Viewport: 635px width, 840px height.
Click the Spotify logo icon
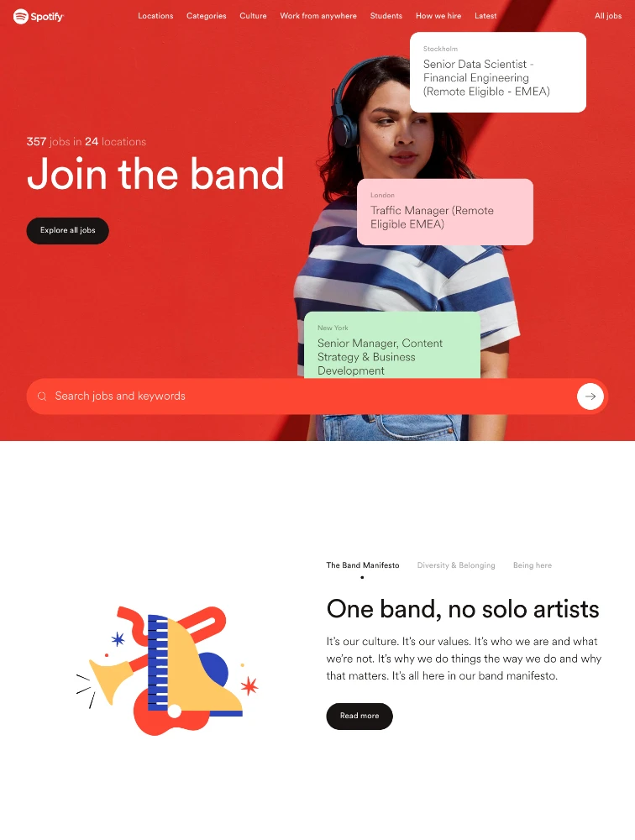tap(21, 17)
